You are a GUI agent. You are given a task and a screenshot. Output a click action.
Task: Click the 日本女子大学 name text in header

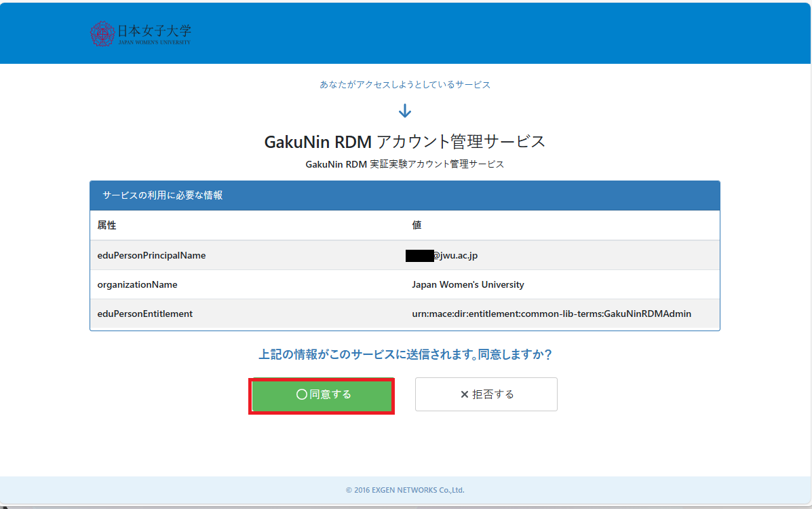pyautogui.click(x=154, y=31)
